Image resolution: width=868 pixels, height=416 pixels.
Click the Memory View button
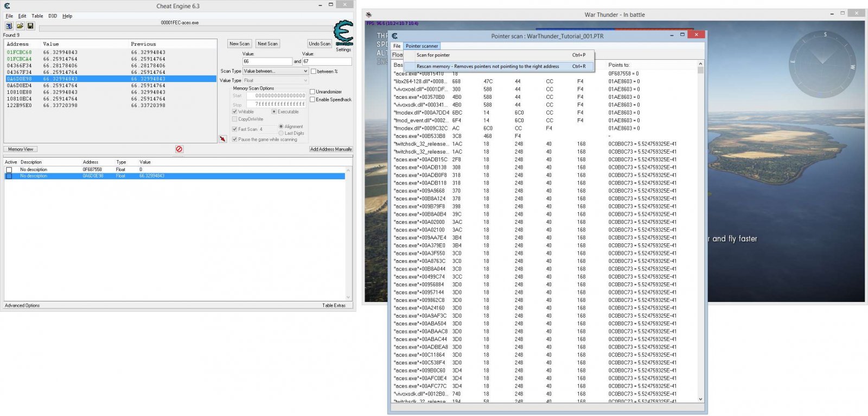point(21,149)
